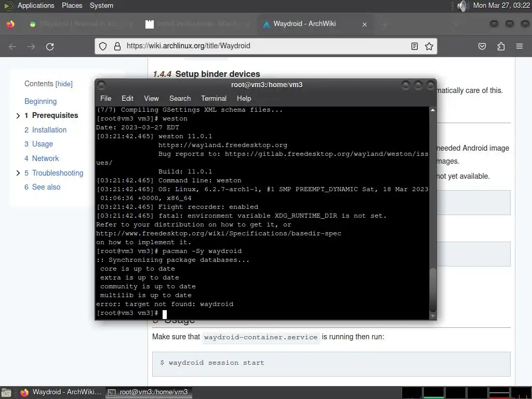Click the 'Setup binder devices' heading
The width and height of the screenshot is (532, 399).
[218, 74]
